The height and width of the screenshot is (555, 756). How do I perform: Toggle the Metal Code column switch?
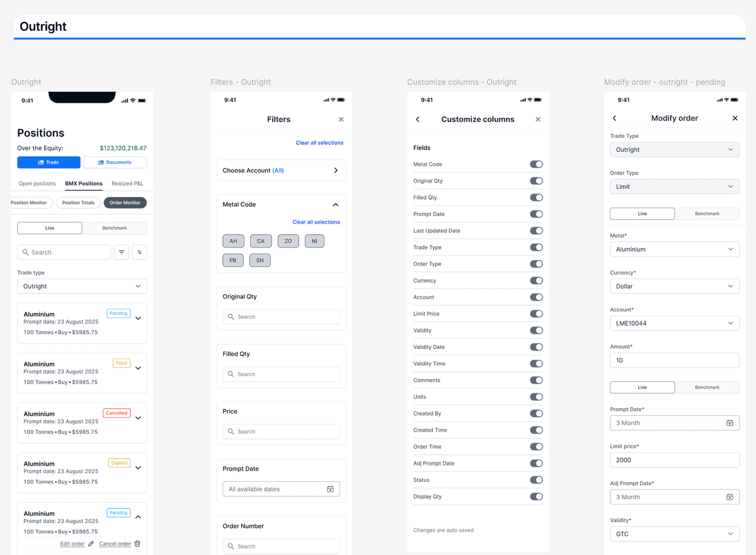point(536,164)
